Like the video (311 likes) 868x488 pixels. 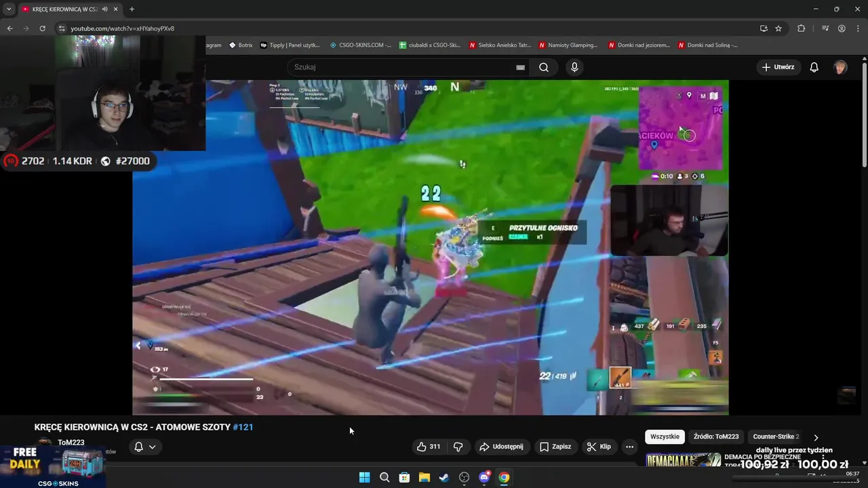429,447
